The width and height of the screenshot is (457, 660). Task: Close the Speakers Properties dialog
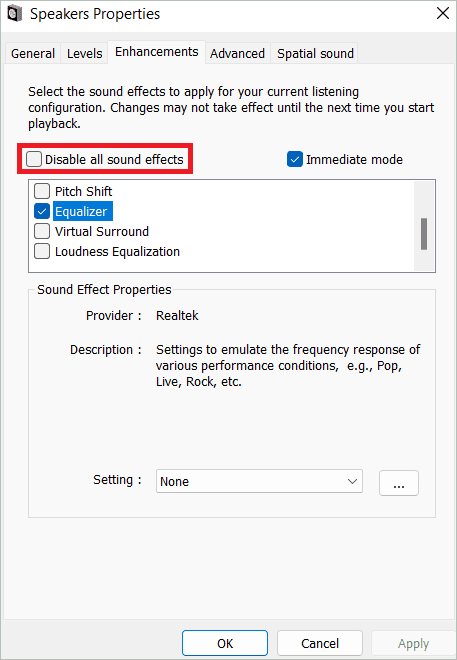point(442,13)
